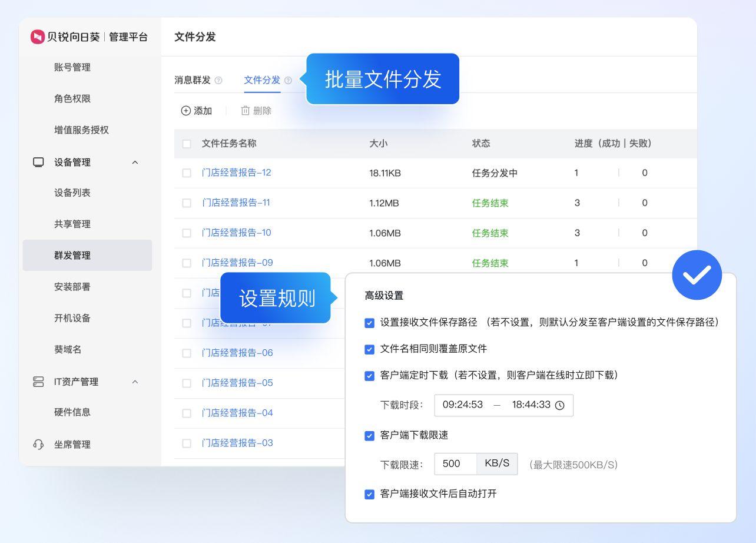
Task: Disable 客户端接收文件后自动打开
Action: pos(370,494)
